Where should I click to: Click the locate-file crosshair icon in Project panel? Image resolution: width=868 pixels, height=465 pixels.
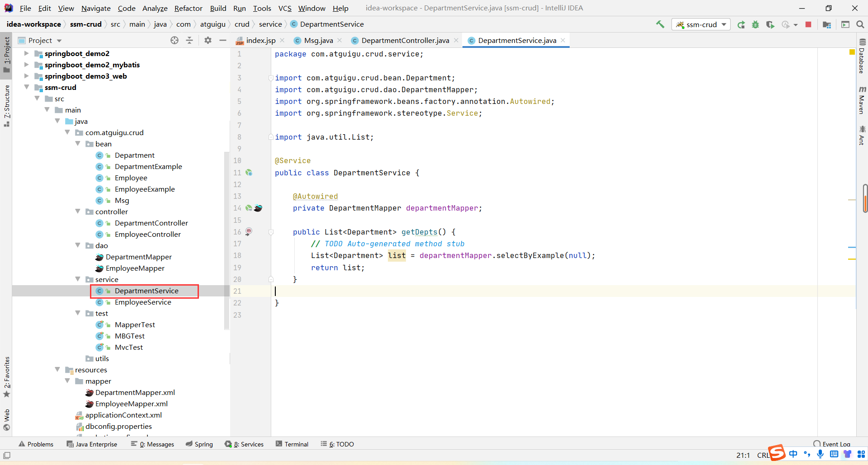point(175,40)
